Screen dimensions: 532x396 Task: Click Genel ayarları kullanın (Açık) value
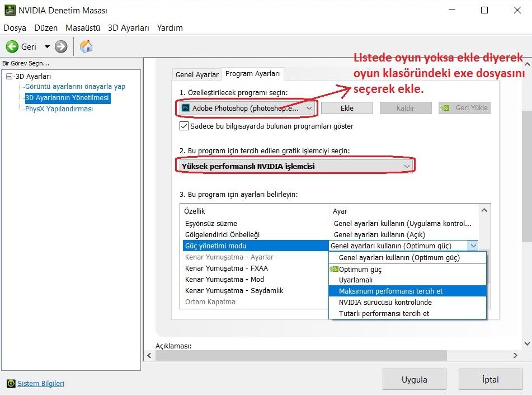click(x=379, y=235)
